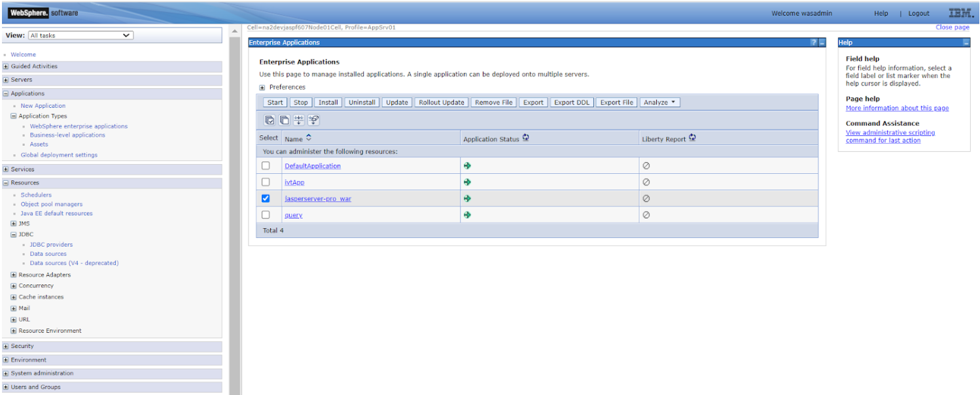
Task: Expand the Servers navigation section
Action: click(x=6, y=80)
